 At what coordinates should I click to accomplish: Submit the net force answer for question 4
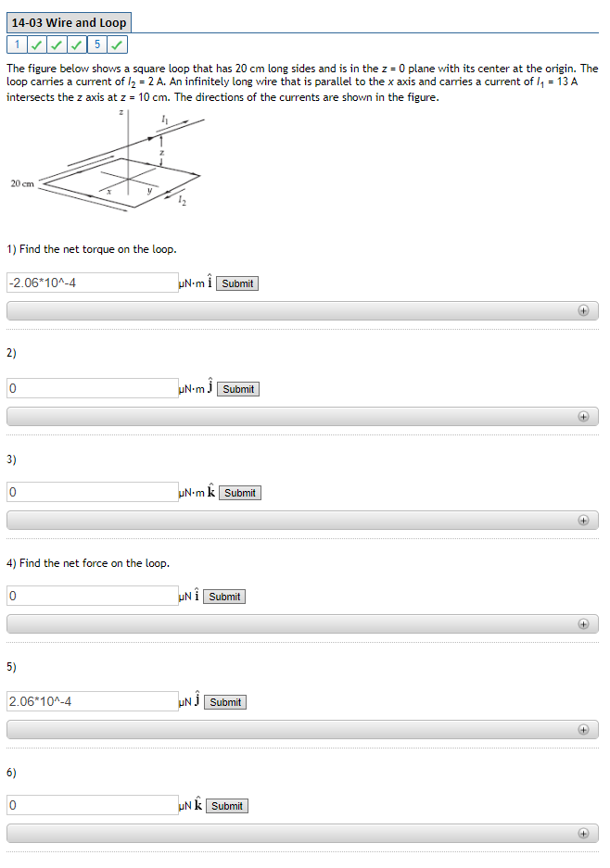coord(223,597)
